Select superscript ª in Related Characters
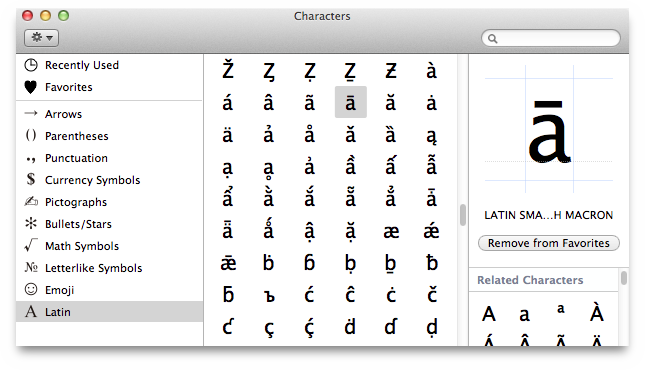The height and width of the screenshot is (370, 645). tap(561, 309)
